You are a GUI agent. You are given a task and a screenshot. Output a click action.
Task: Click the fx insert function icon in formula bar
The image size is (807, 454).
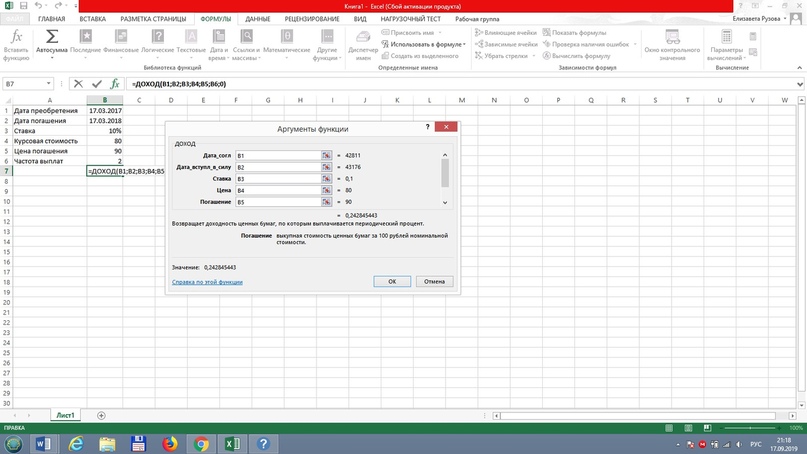(x=115, y=84)
